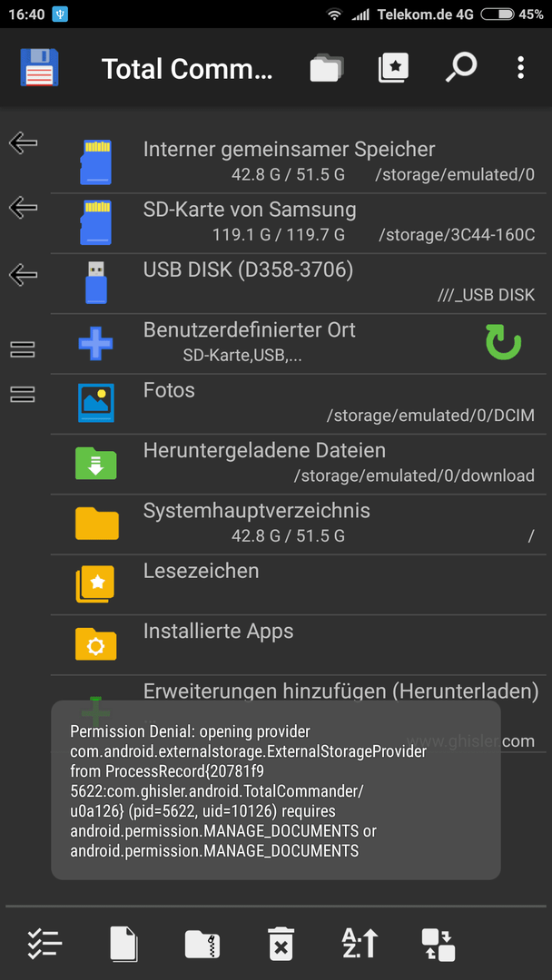Tap the select checklist icon in bottom toolbar
Image resolution: width=552 pixels, height=980 pixels.
pyautogui.click(x=44, y=944)
